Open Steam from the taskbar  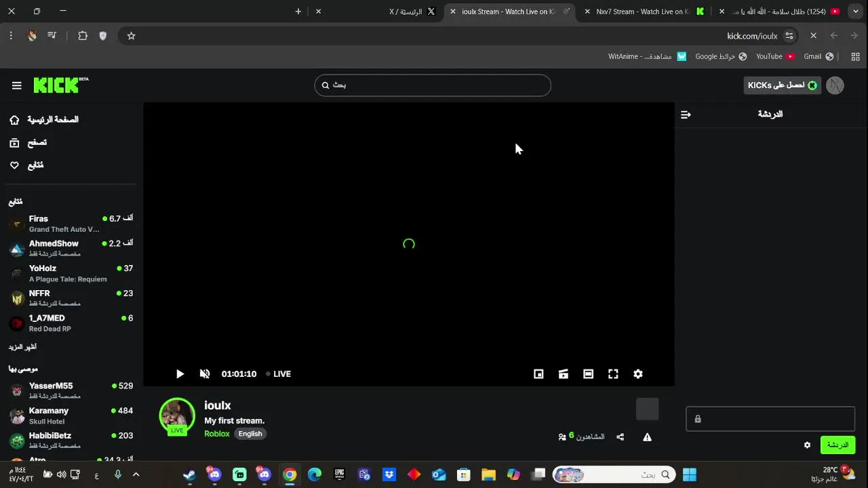pyautogui.click(x=190, y=474)
